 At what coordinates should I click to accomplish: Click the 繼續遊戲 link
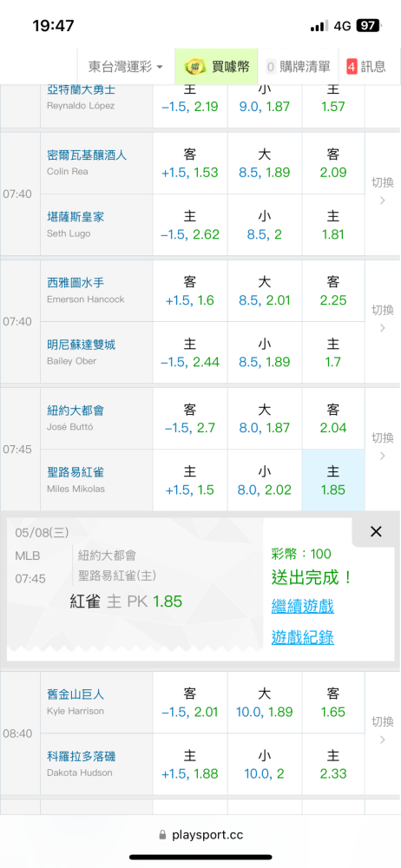[x=302, y=606]
